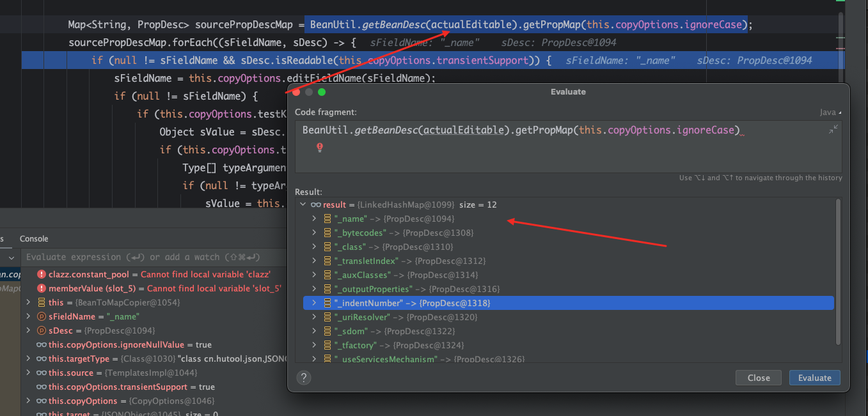This screenshot has width=868, height=416.
Task: Open the dropdown left of evaluate expression field
Action: tap(13, 257)
